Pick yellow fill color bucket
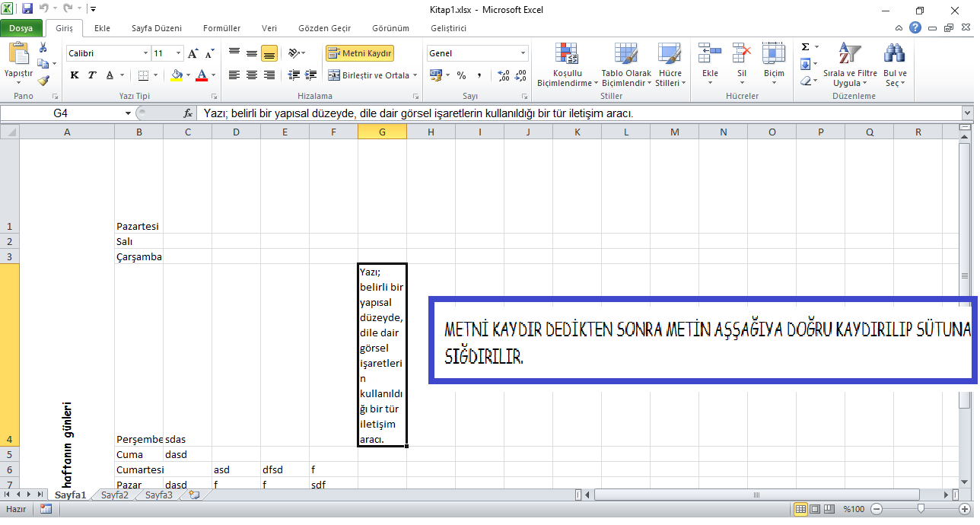 (x=177, y=75)
